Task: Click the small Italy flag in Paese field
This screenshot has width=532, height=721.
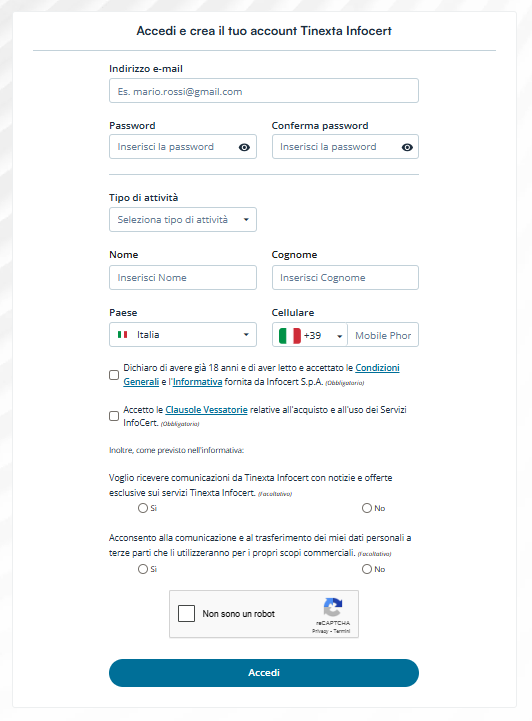Action: coord(122,335)
